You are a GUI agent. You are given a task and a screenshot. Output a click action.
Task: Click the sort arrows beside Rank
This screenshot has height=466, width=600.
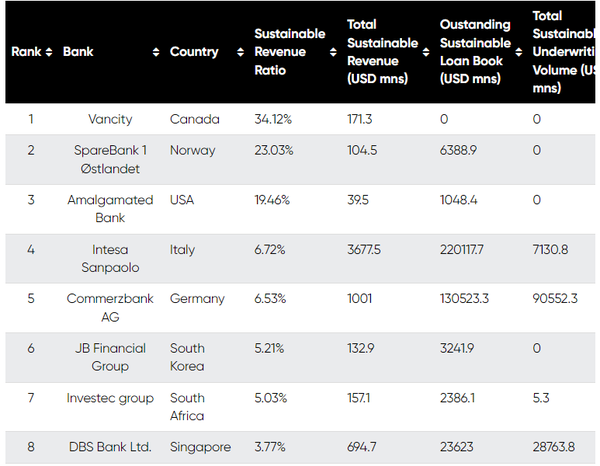coord(49,52)
